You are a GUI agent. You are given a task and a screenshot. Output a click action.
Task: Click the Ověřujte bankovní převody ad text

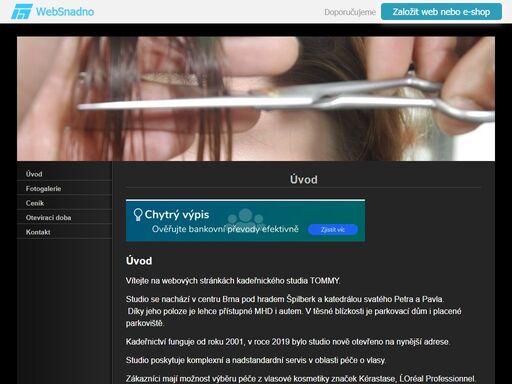click(225, 229)
